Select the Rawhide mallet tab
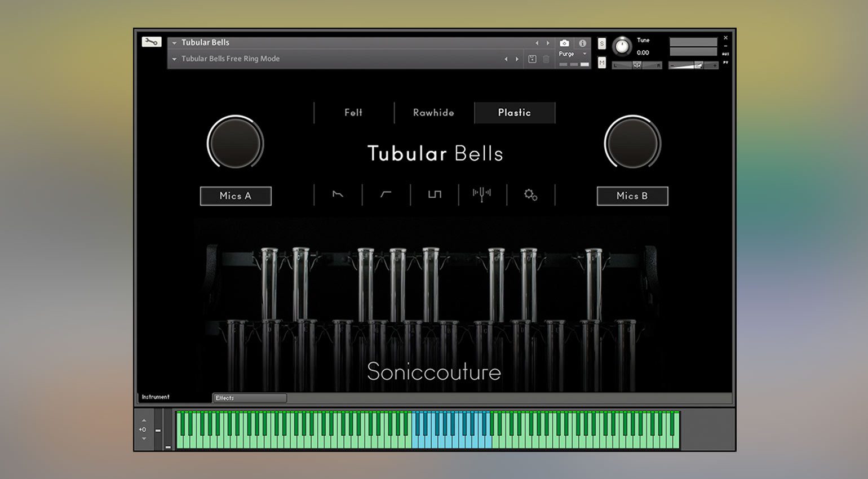Screen dimensions: 868x479 coord(433,113)
